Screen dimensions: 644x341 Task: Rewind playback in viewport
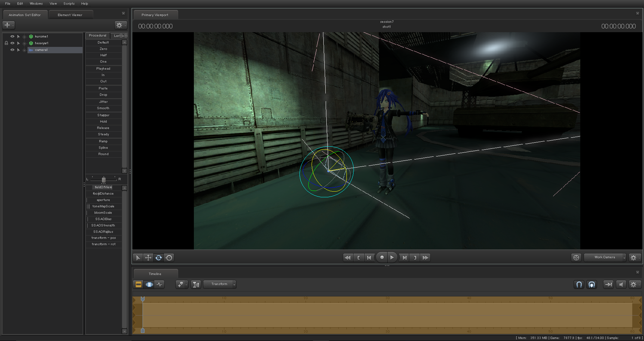coord(348,258)
